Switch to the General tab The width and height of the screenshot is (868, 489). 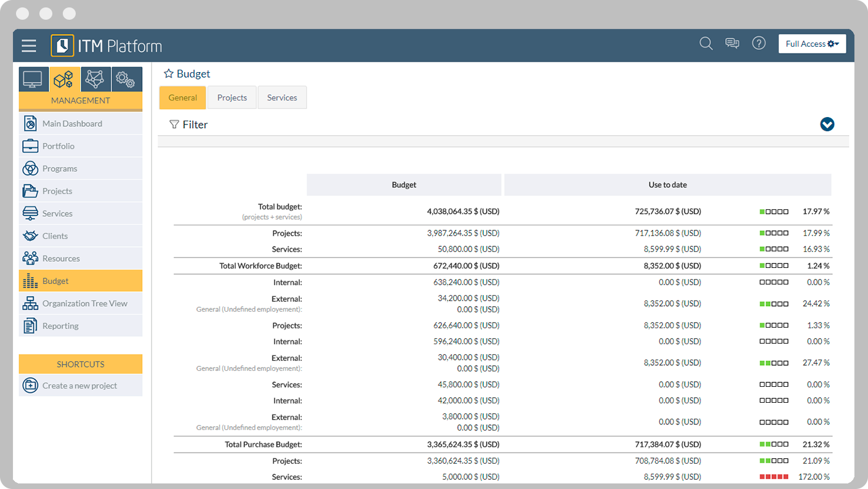[x=183, y=97]
